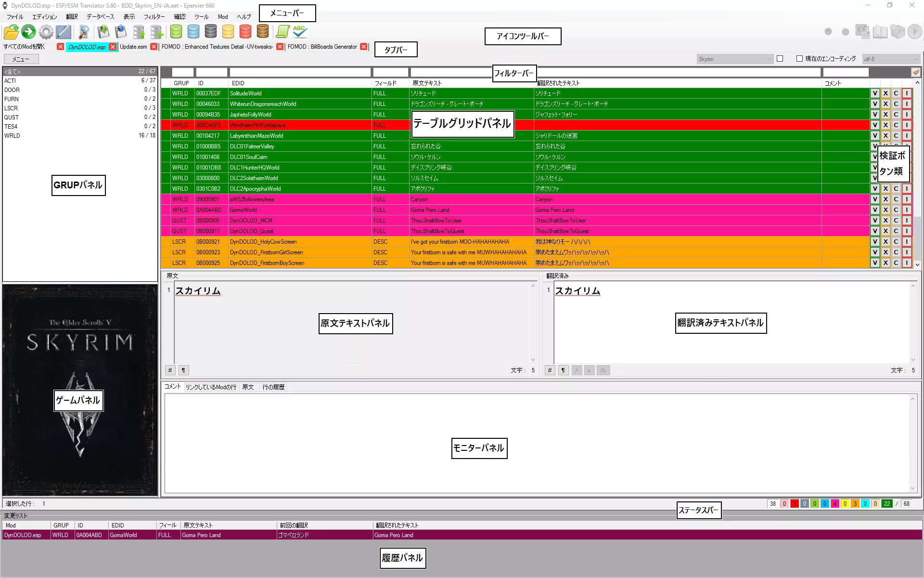Select the DOOR group
The image size is (924, 578).
click(x=80, y=90)
